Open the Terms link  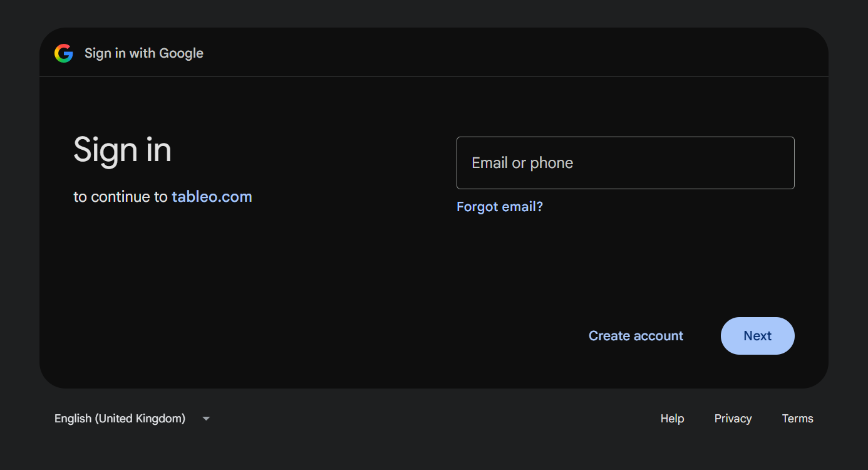[797, 419]
